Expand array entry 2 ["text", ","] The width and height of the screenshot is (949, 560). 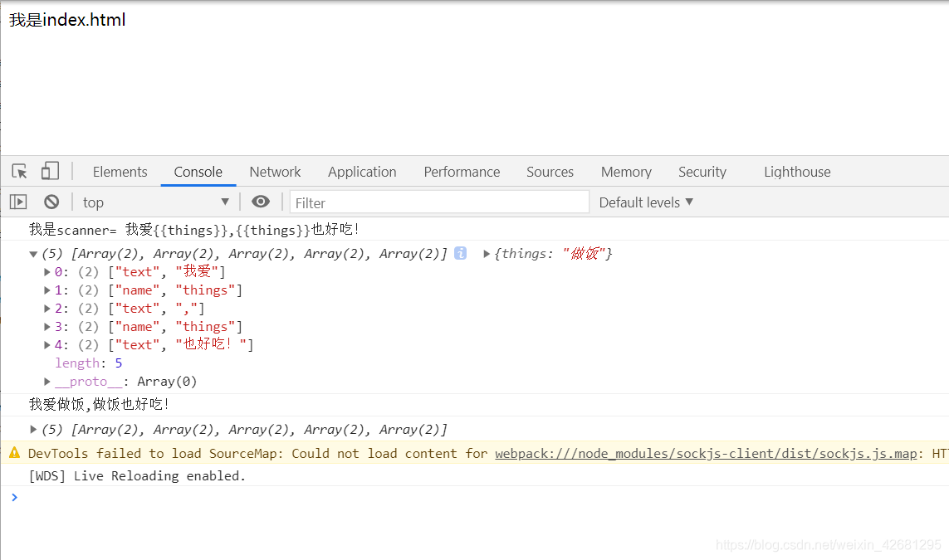(x=46, y=309)
